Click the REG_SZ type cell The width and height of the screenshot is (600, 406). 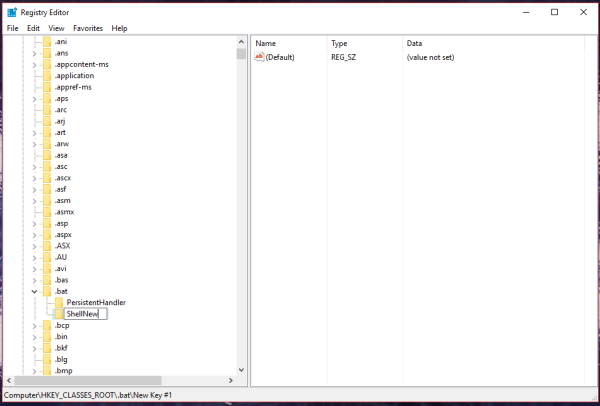click(x=344, y=57)
